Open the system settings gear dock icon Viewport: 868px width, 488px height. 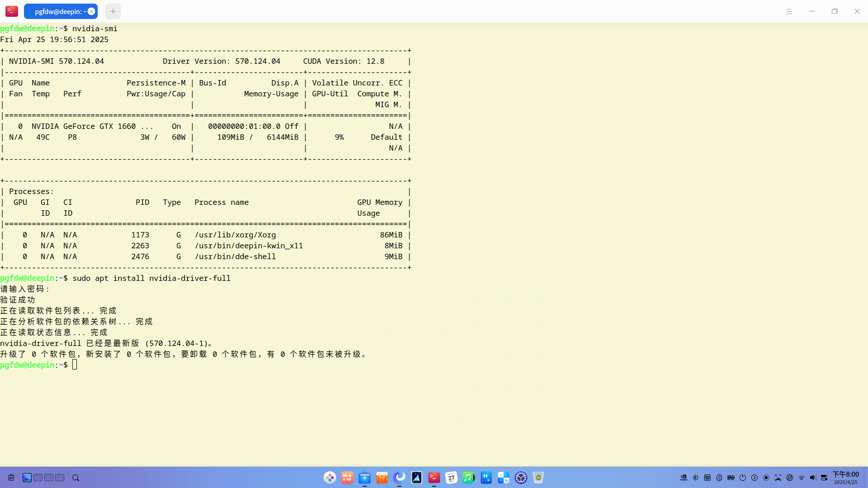tap(521, 478)
